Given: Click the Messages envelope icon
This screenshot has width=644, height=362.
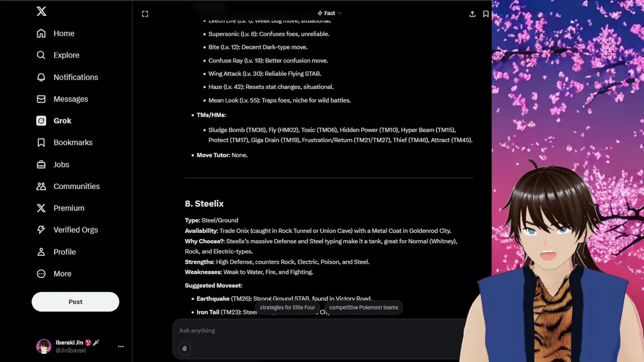Looking at the screenshot, I should pyautogui.click(x=41, y=99).
